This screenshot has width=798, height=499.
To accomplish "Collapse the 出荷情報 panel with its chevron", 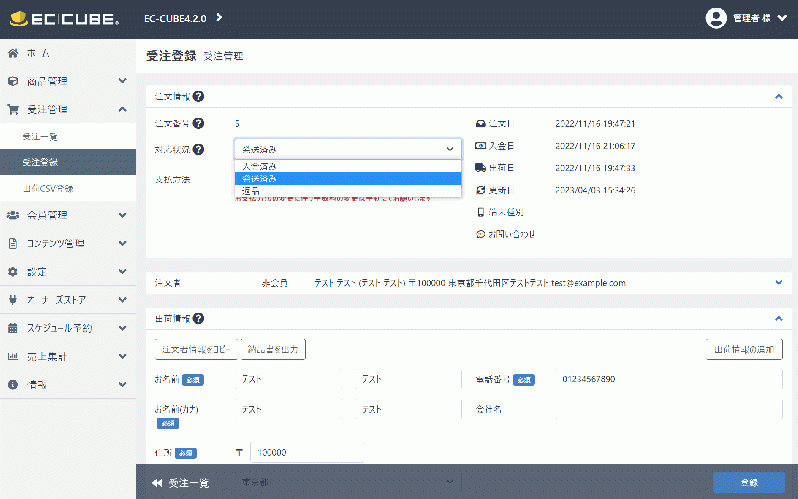I will point(779,318).
